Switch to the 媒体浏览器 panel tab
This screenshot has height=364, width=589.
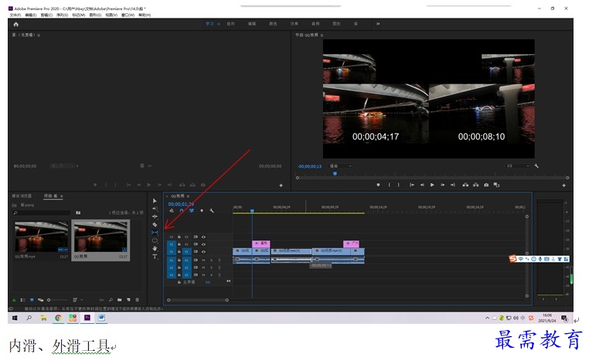point(22,196)
